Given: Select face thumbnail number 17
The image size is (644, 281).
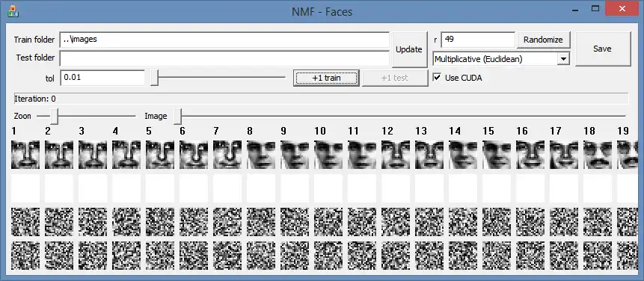Looking at the screenshot, I should click(x=564, y=155).
